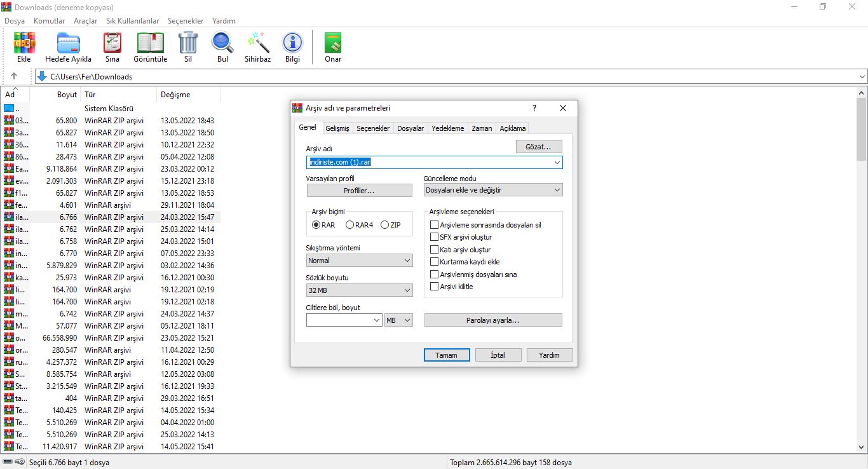Sort files by the Değişme column header
This screenshot has width=868, height=469.
point(188,95)
